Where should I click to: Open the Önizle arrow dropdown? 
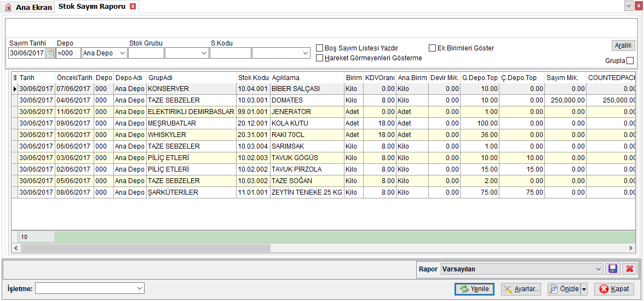(x=584, y=289)
